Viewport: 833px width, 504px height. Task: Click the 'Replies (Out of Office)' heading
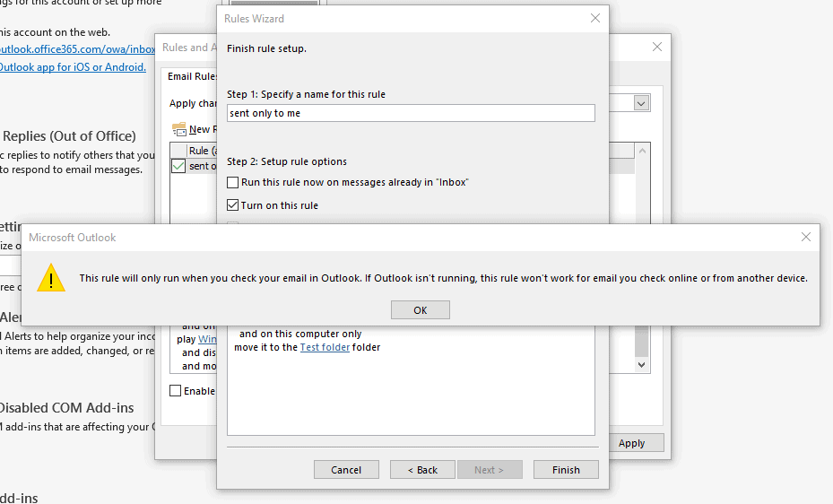(x=69, y=136)
